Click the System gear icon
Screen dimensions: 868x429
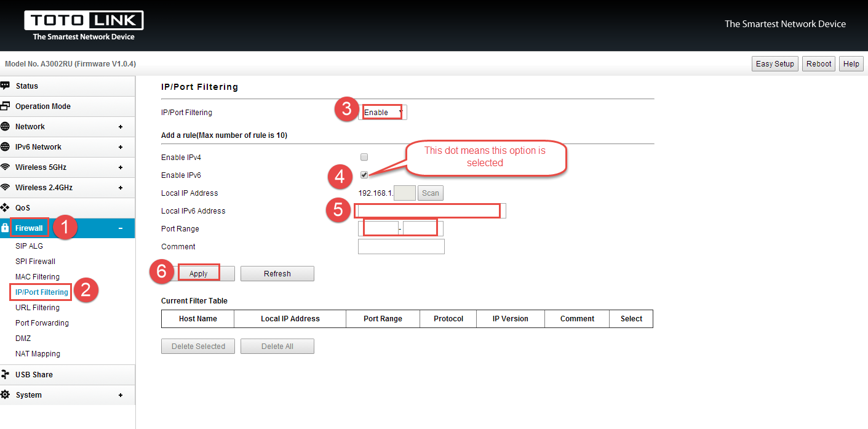pyautogui.click(x=5, y=395)
